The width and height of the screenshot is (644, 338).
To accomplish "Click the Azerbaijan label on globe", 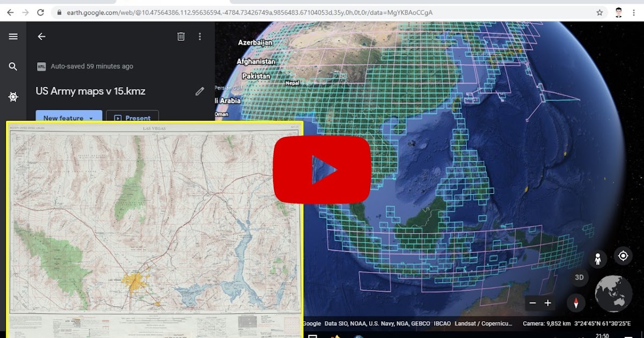I will pyautogui.click(x=255, y=42).
